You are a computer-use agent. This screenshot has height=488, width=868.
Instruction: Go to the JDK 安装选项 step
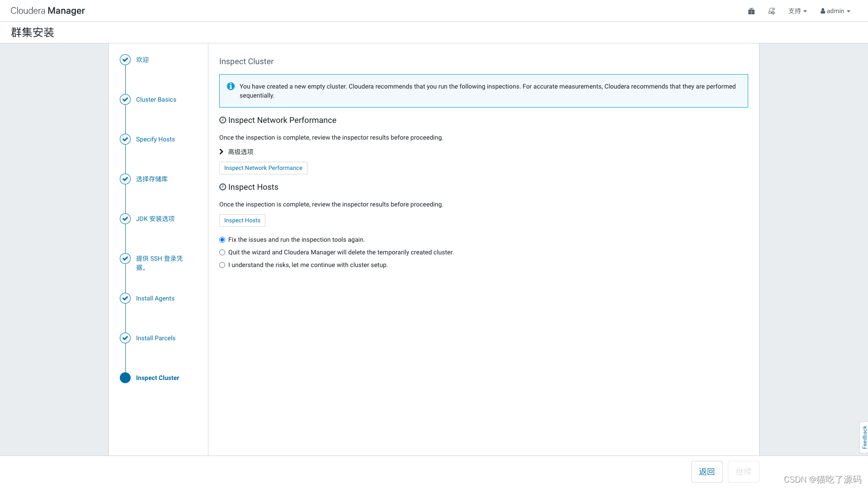coord(155,219)
